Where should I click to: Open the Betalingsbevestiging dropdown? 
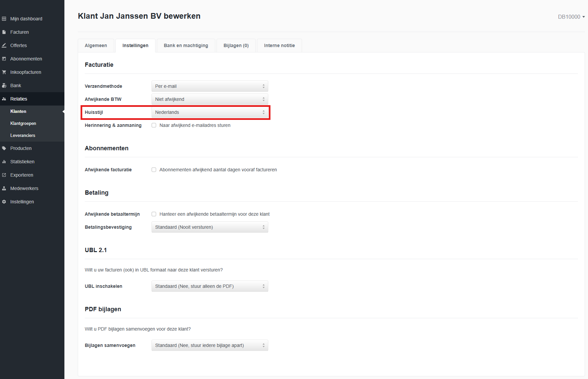click(210, 227)
